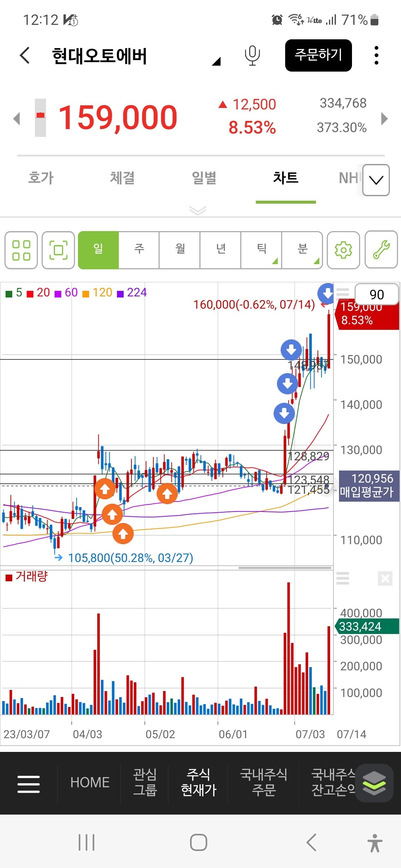
Task: Expand the tab list dropdown chevron
Action: click(376, 180)
